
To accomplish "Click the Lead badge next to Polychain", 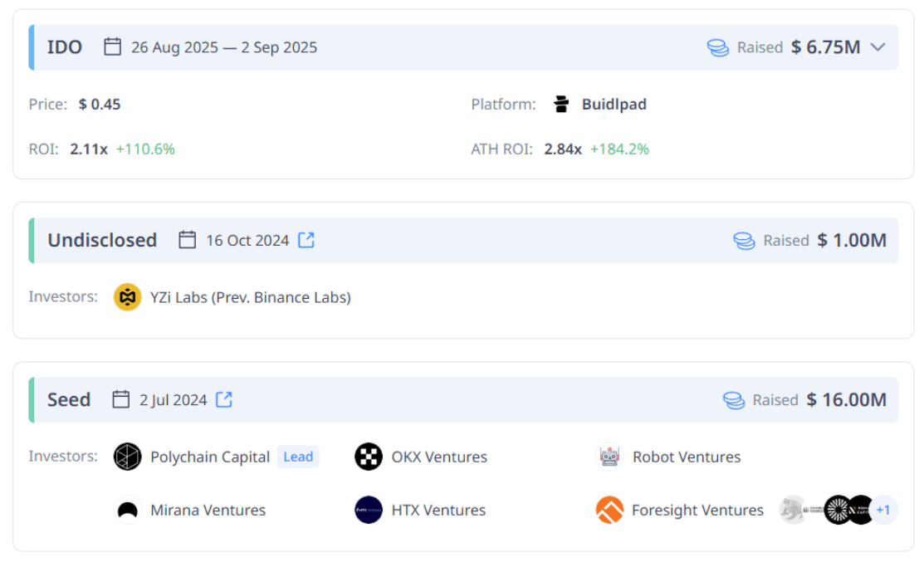I will (298, 457).
